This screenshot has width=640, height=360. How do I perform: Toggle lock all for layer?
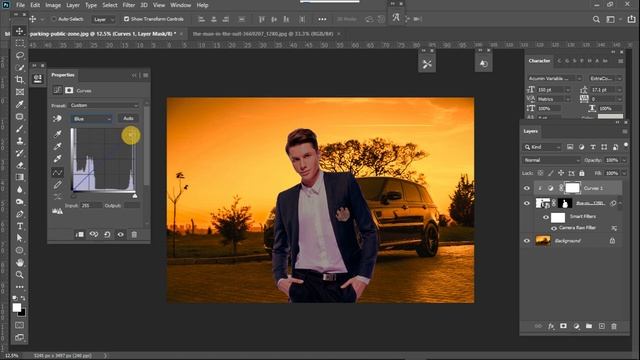(582, 173)
